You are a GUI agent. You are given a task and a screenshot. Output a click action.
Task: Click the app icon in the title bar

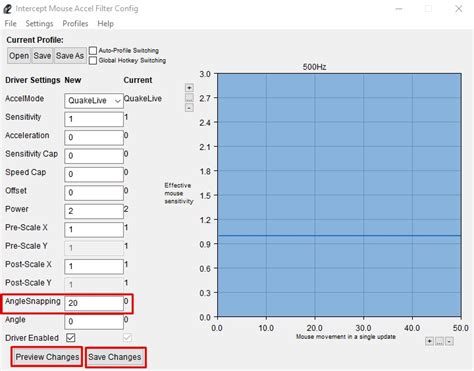7,9
